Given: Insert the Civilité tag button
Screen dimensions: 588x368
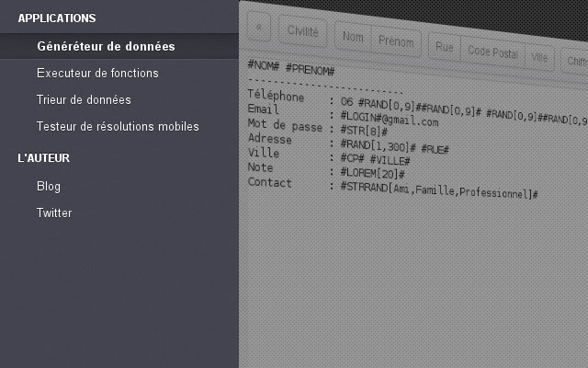Looking at the screenshot, I should (x=302, y=31).
